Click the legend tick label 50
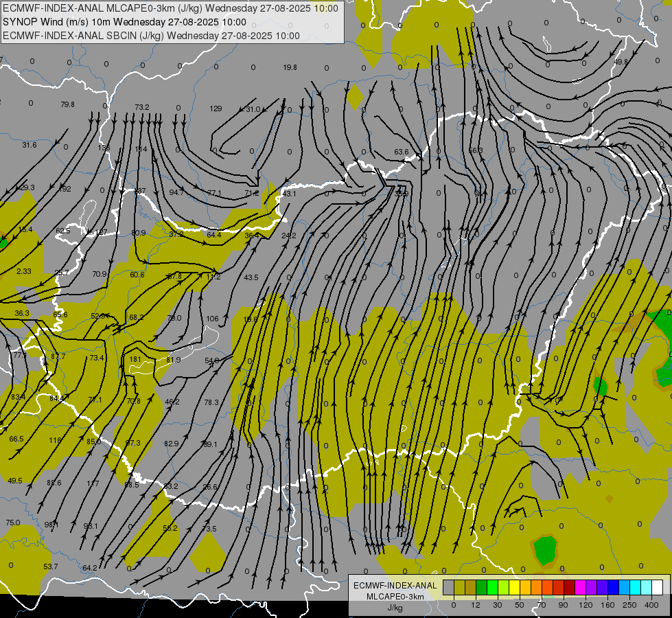Image resolution: width=672 pixels, height=618 pixels. click(x=520, y=605)
